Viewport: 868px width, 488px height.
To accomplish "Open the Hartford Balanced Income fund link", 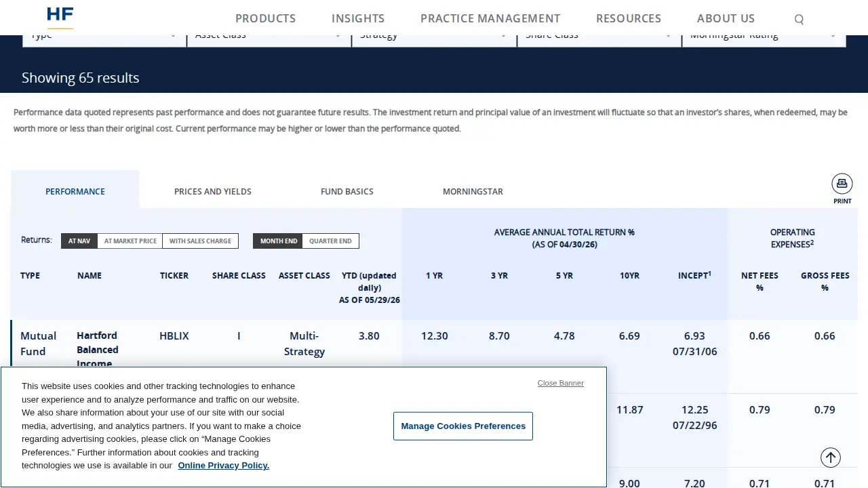I will tap(98, 350).
